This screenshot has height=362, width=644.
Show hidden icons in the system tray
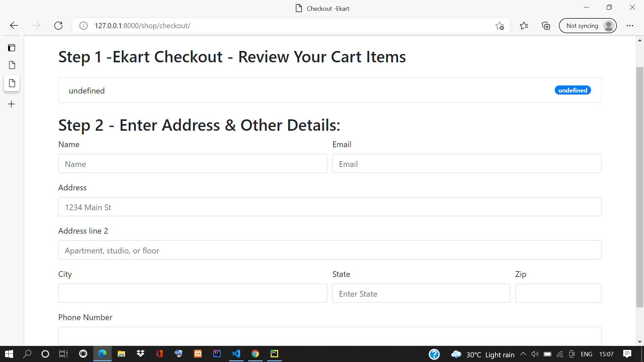[x=523, y=354]
